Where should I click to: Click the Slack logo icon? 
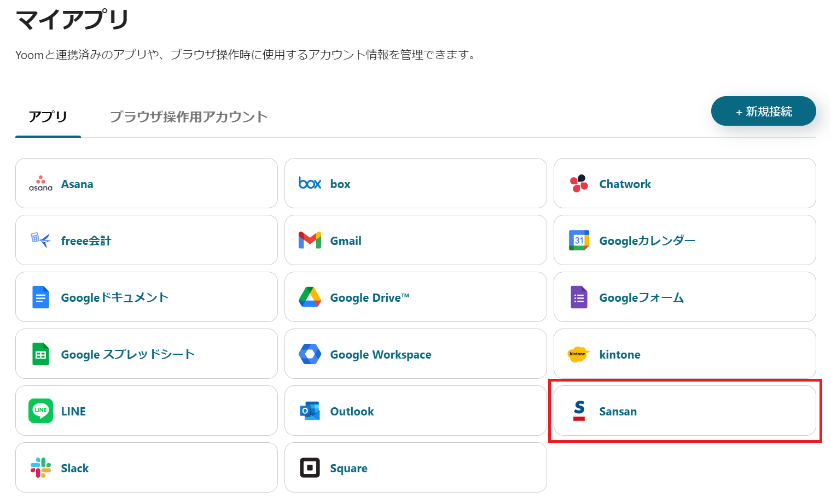[x=40, y=468]
